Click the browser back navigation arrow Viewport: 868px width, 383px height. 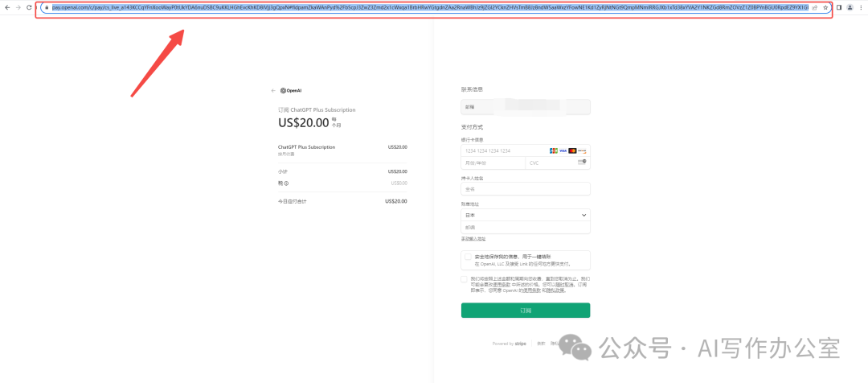click(7, 7)
